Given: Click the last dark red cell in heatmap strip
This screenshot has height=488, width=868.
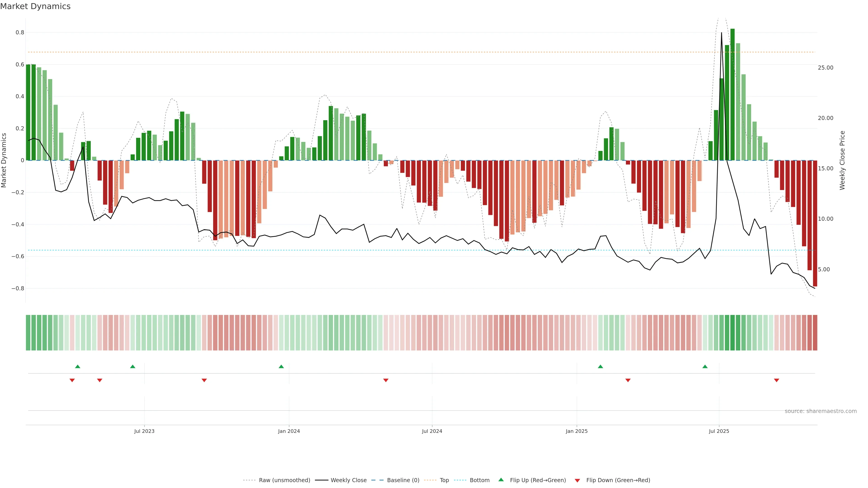Looking at the screenshot, I should coord(815,333).
